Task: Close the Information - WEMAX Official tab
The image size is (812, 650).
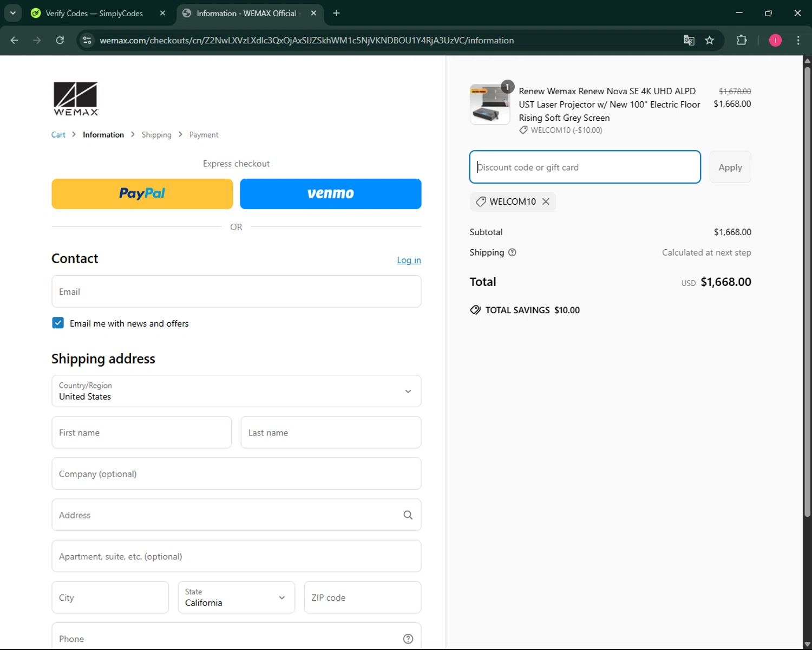Action: [x=313, y=13]
